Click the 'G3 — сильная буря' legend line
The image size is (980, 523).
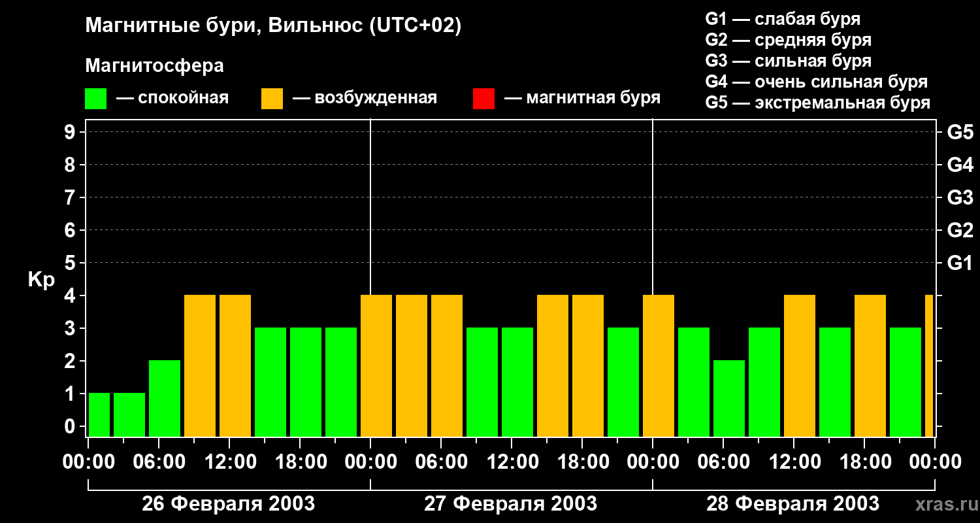789,61
